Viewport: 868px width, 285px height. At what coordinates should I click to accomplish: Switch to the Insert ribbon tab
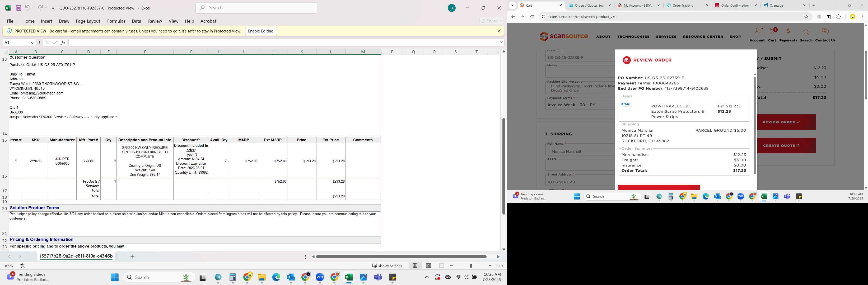(x=46, y=21)
